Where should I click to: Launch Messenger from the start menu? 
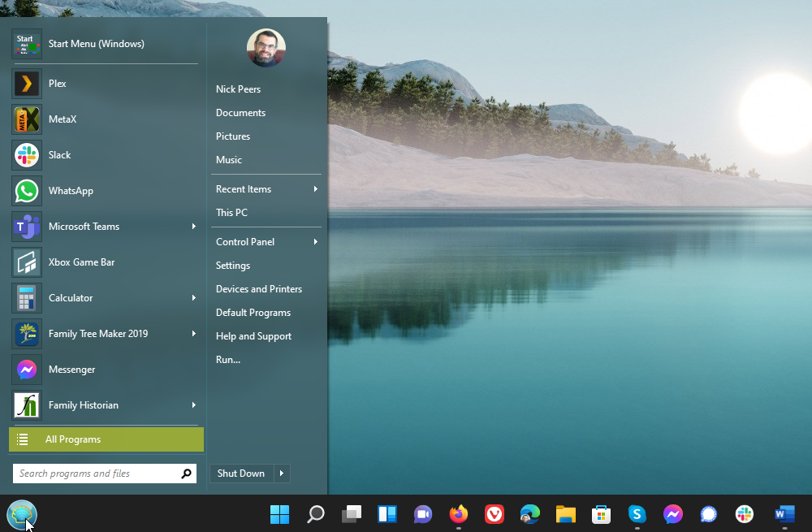click(x=71, y=369)
